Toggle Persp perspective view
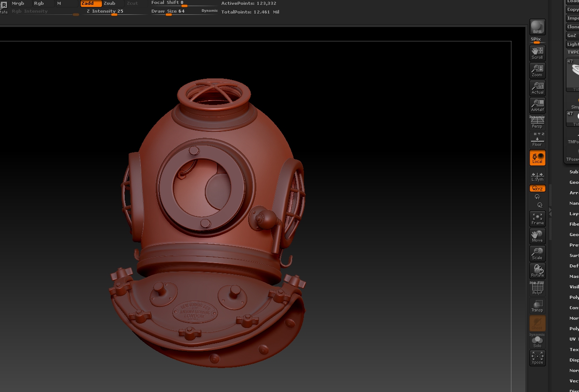Screen dimensions: 579x392 click(537, 122)
